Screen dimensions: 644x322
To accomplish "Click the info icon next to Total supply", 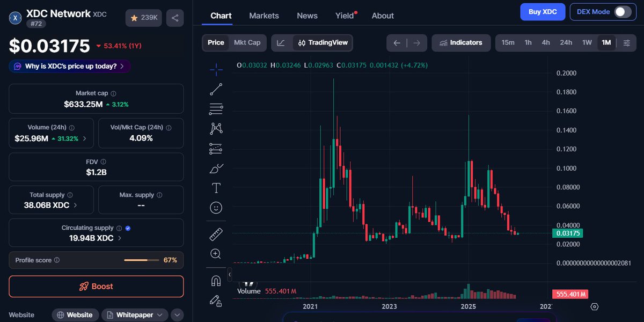I will click(x=70, y=195).
